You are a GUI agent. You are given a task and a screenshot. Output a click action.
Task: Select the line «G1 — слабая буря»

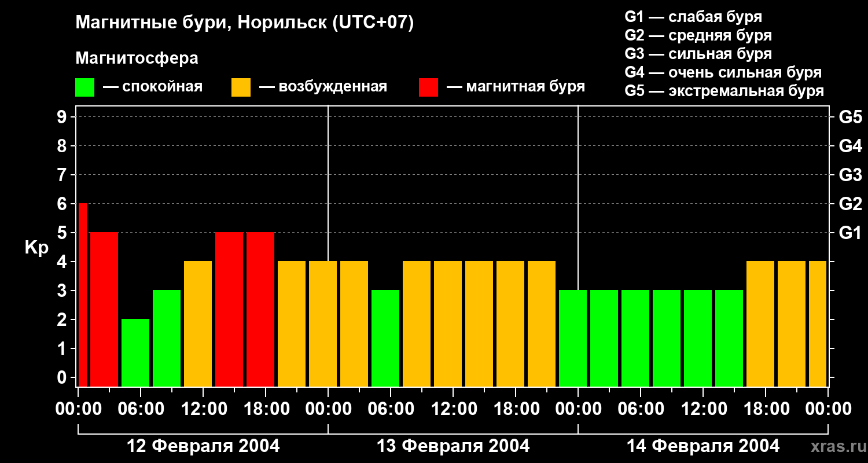(693, 17)
